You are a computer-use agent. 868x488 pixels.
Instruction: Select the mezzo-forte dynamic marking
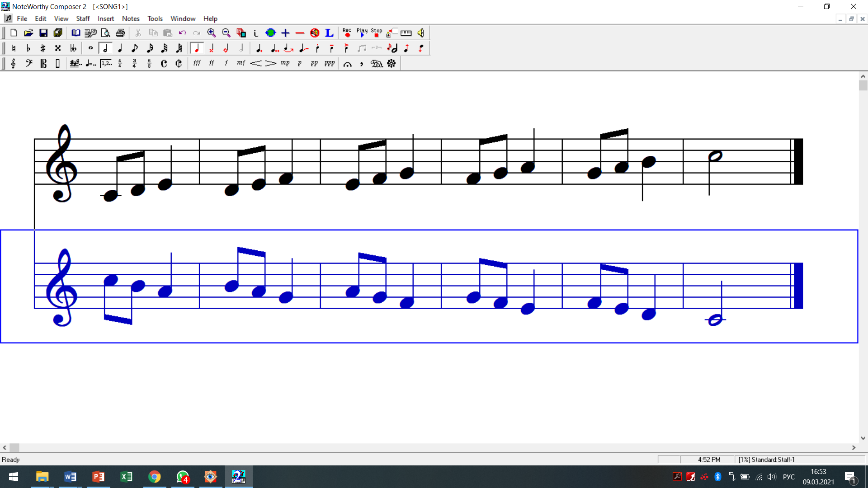241,63
